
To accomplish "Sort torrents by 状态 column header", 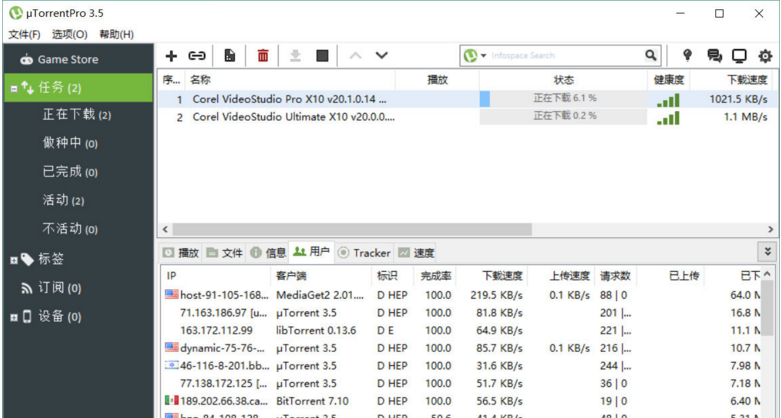I will pyautogui.click(x=563, y=80).
